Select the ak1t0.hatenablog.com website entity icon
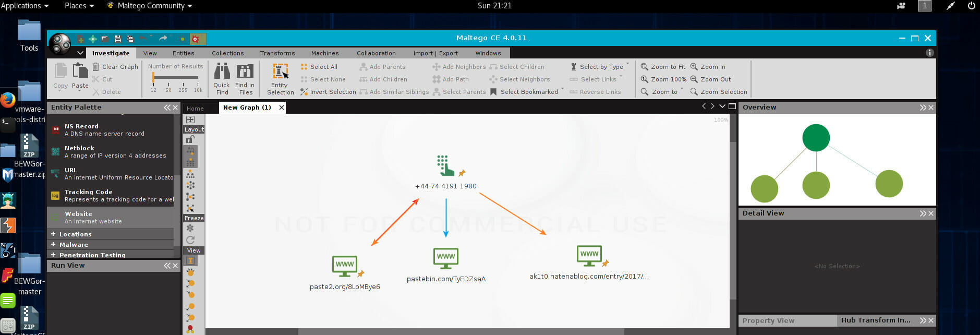The image size is (980, 335). pyautogui.click(x=589, y=256)
